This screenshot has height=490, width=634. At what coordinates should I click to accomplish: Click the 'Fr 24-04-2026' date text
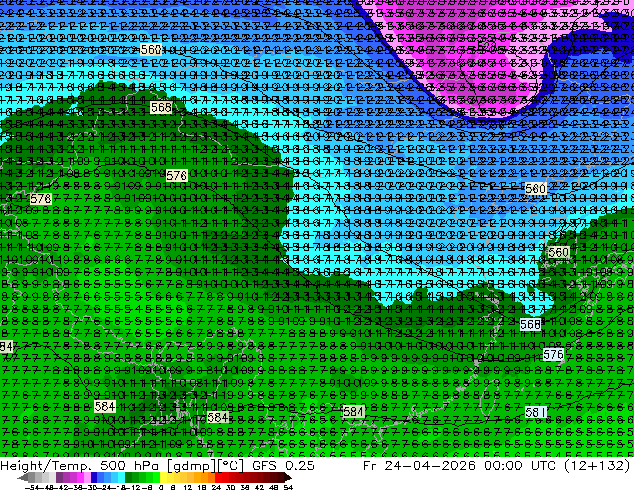(419, 465)
